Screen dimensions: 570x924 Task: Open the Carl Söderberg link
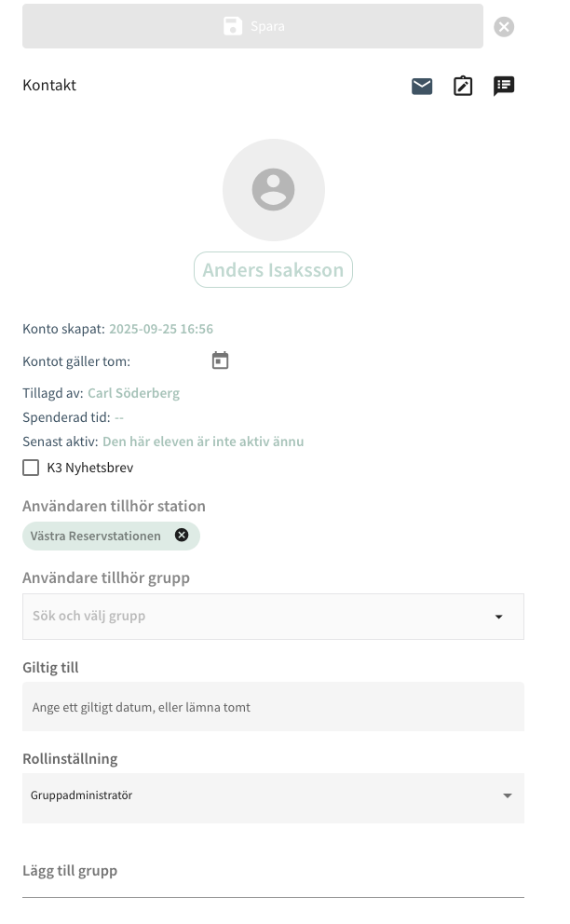click(133, 393)
